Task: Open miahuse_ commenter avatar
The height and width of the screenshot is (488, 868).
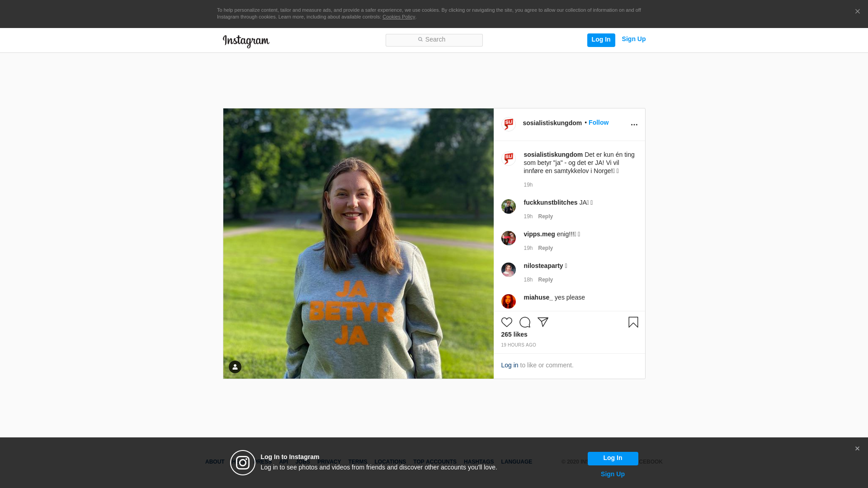Action: pos(509,301)
